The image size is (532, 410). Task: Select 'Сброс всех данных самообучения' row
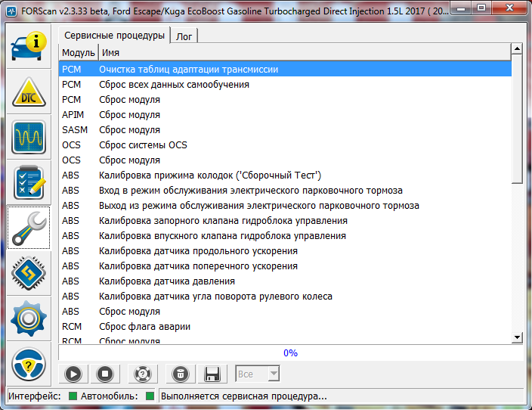tap(285, 84)
